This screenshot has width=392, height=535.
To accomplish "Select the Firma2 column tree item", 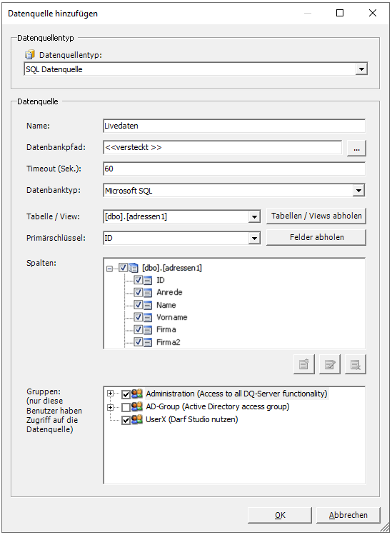I will point(169,342).
